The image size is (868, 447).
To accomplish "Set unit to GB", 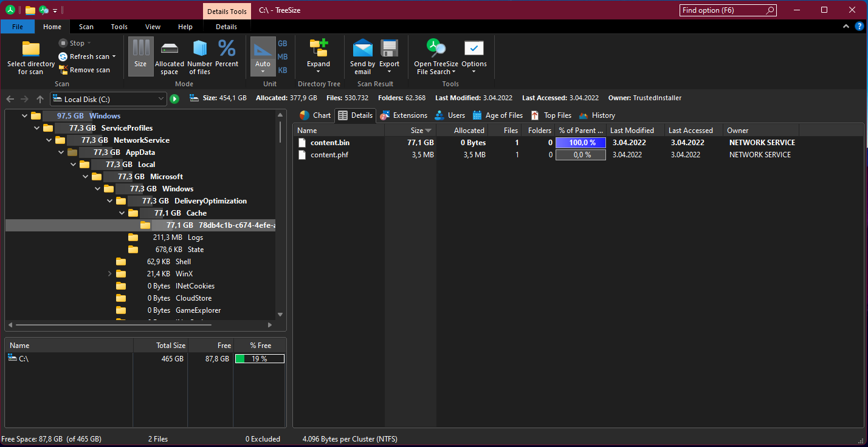I will (x=282, y=44).
